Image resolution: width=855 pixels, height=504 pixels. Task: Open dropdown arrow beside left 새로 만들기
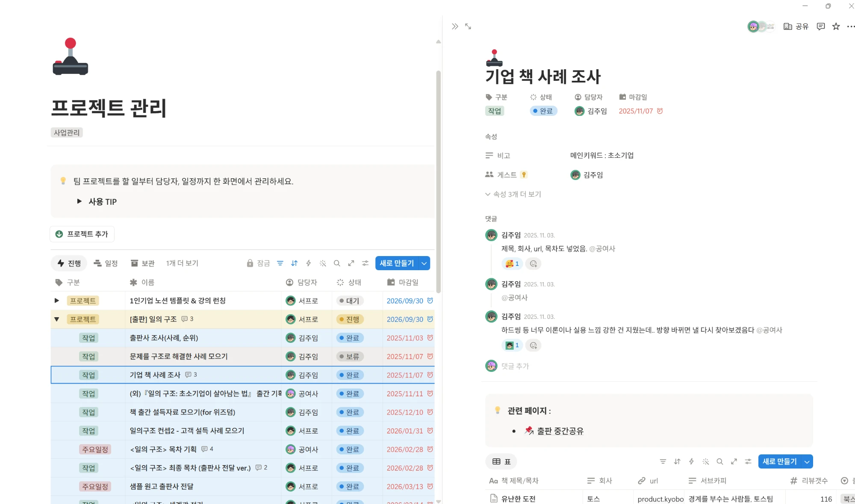click(x=424, y=263)
